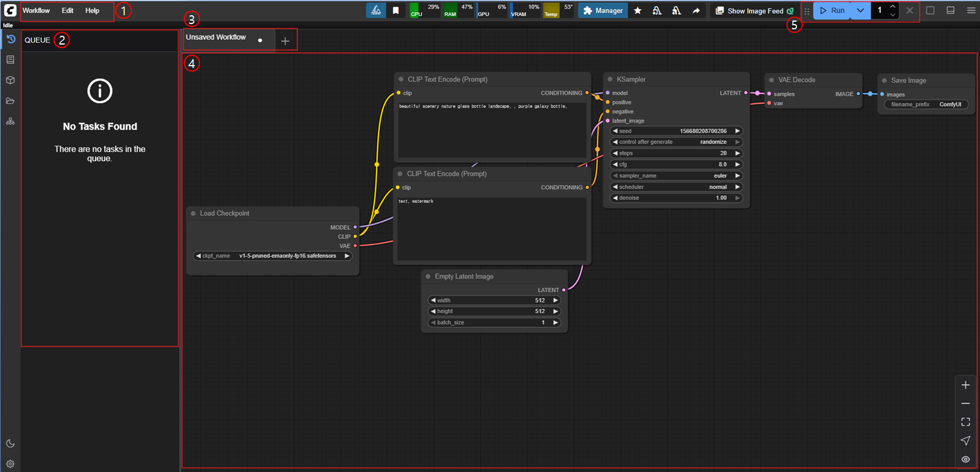Click the Show Image Feed button
The height and width of the screenshot is (472, 980).
755,11
